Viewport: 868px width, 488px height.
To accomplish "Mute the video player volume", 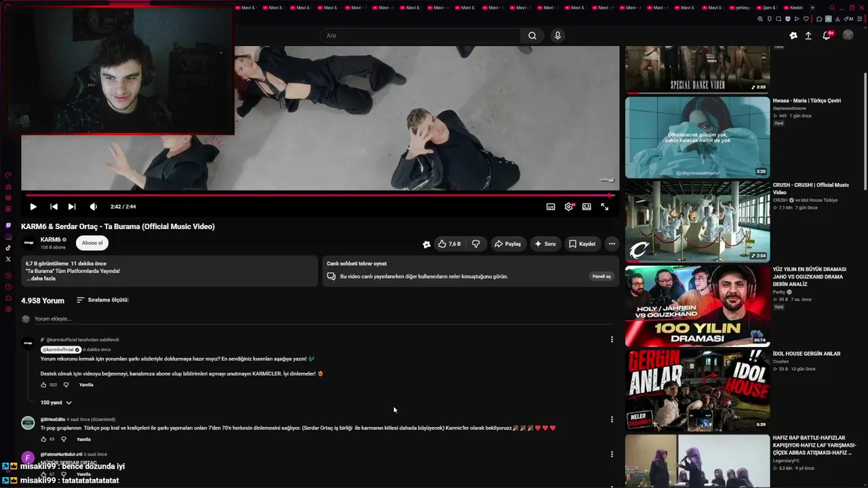I will point(94,207).
